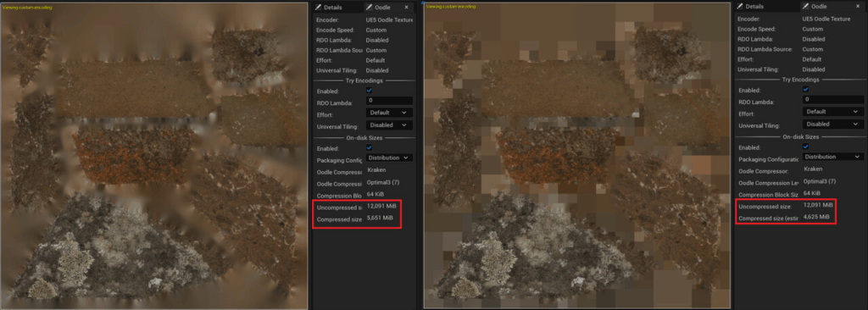Click 'Kraken' compressor value in left panel
868x310 pixels.
376,170
